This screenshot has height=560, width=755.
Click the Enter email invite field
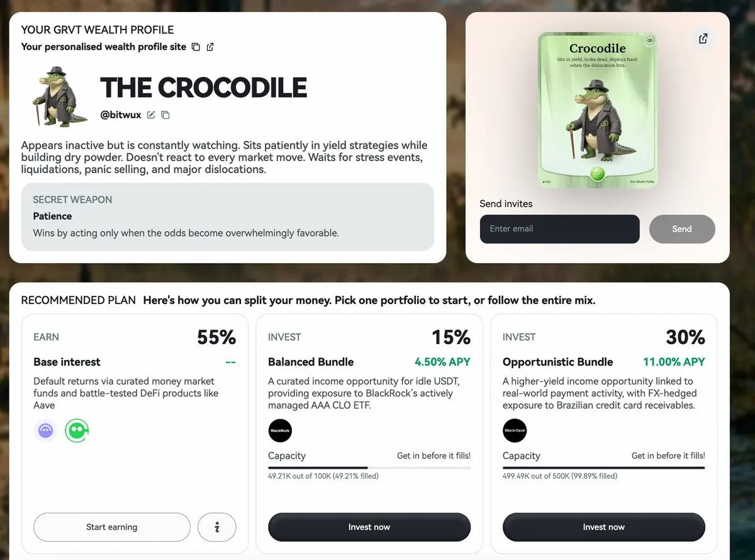(x=560, y=229)
